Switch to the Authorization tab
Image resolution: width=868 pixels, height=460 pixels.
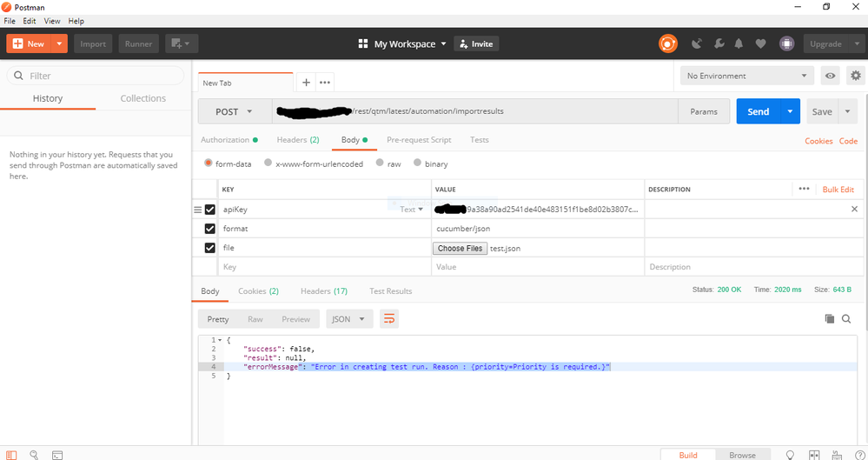[229, 140]
